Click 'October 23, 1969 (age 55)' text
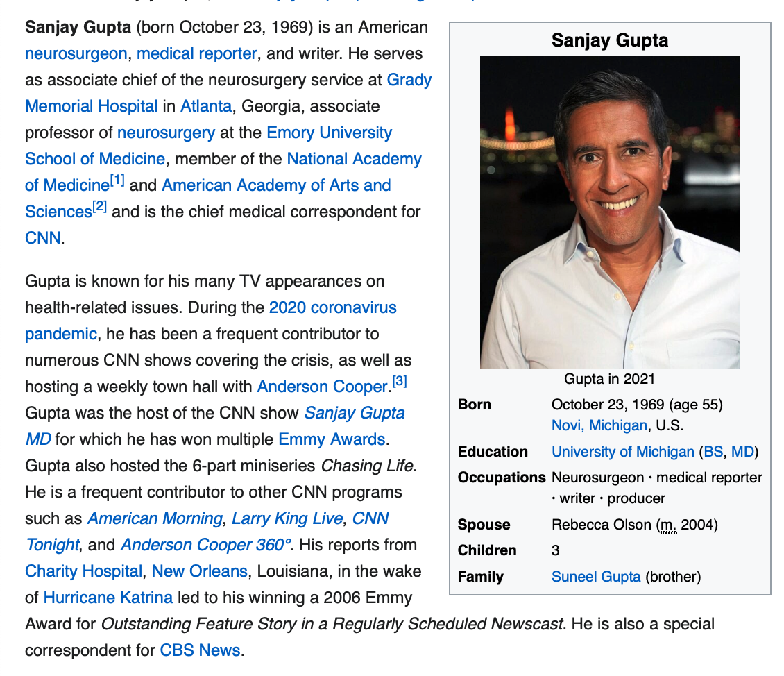The image size is (784, 676). tap(637, 405)
